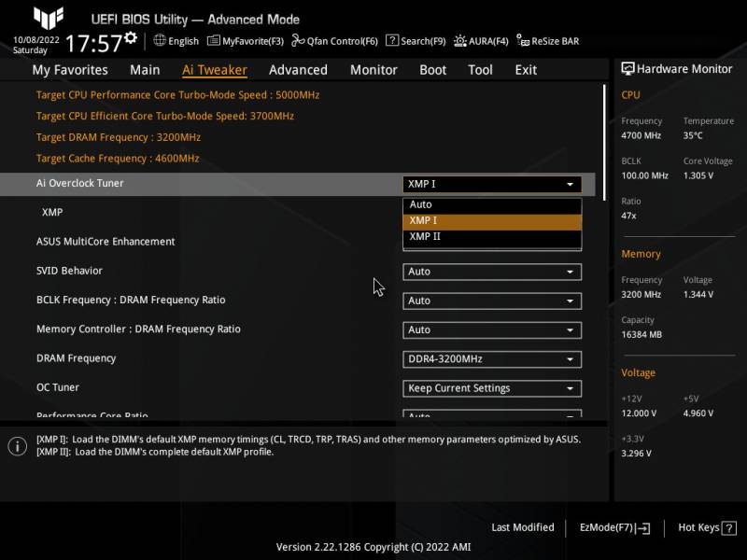747x560 pixels.
Task: Click the +5V 4.960 V reading
Action: pos(698,413)
